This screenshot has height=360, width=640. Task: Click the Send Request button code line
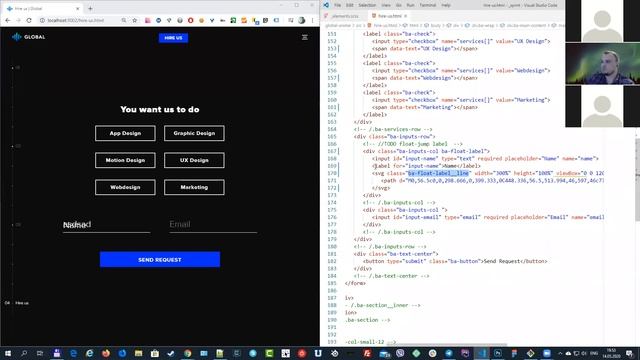(455, 261)
